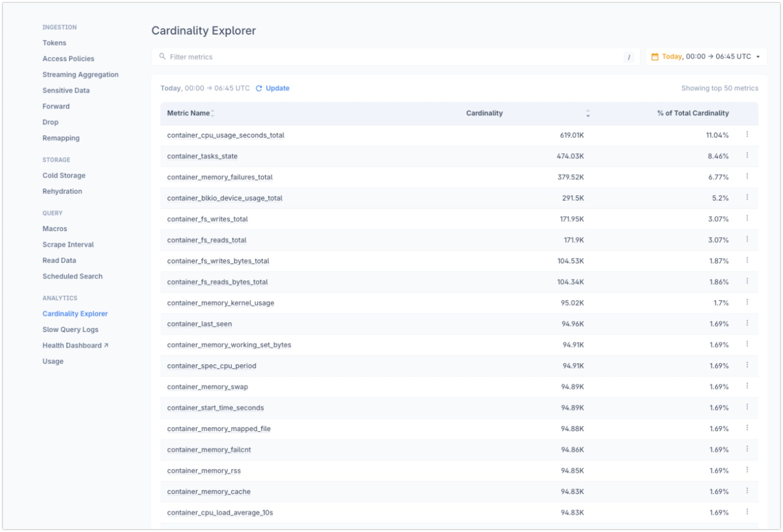Select Streaming Aggregation under Ingestion
The width and height of the screenshot is (783, 532).
(x=81, y=74)
